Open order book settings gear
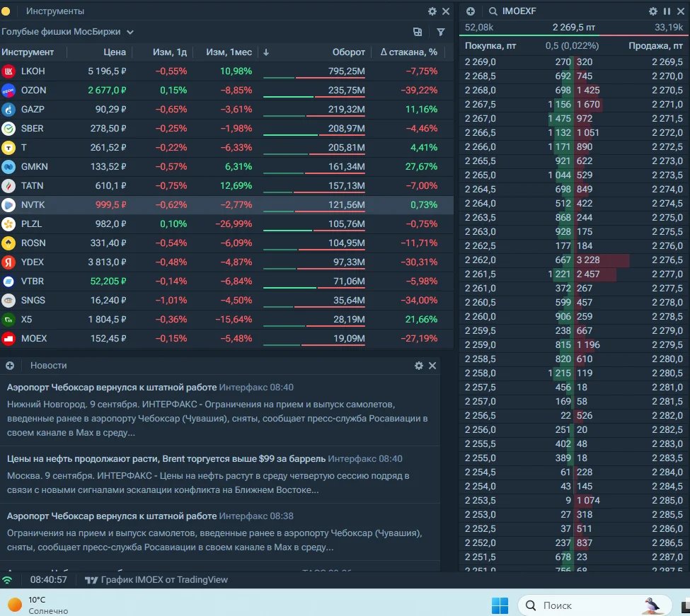The height and width of the screenshot is (616, 690). (x=653, y=11)
